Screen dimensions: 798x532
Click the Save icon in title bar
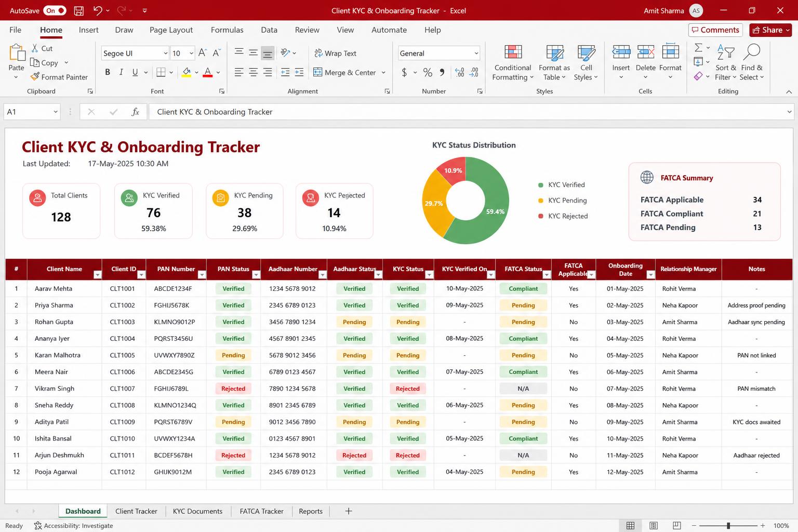click(79, 10)
